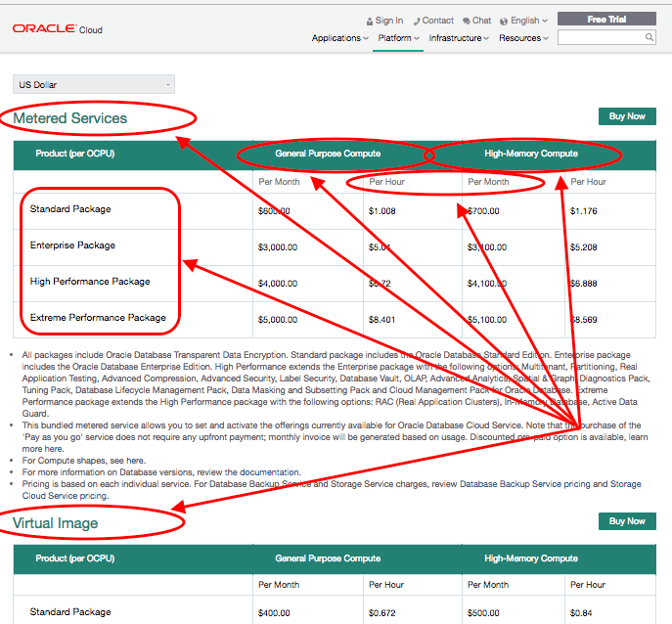Click the $500.00 Virtual Image price
The height and width of the screenshot is (624, 672).
pos(483,613)
